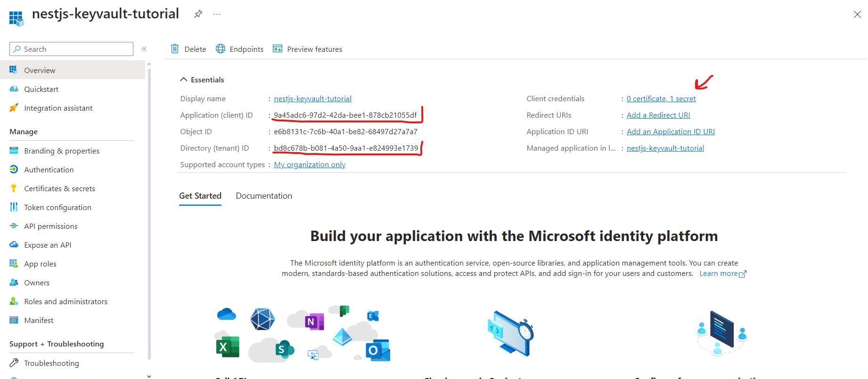The image size is (868, 379).
Task: Open Certificates & secrets menu item
Action: click(x=73, y=188)
